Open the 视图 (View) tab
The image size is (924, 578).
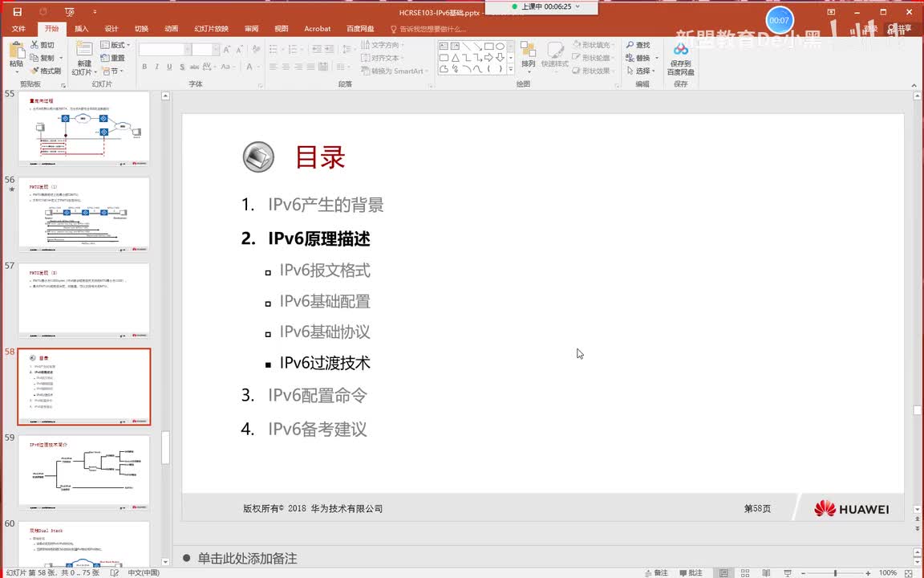pyautogui.click(x=282, y=28)
